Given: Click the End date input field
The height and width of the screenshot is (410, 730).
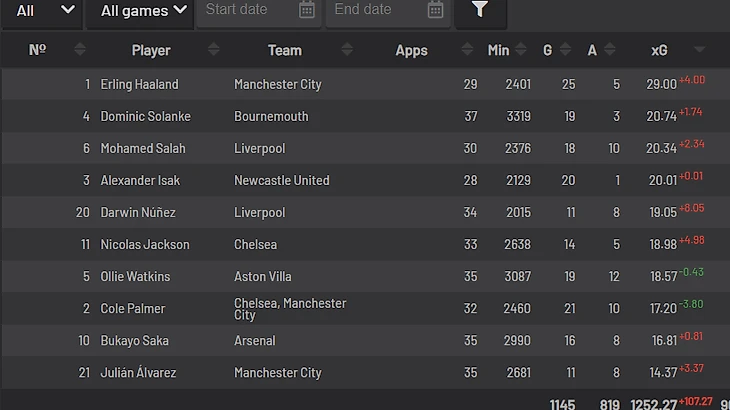Looking at the screenshot, I should (372, 10).
